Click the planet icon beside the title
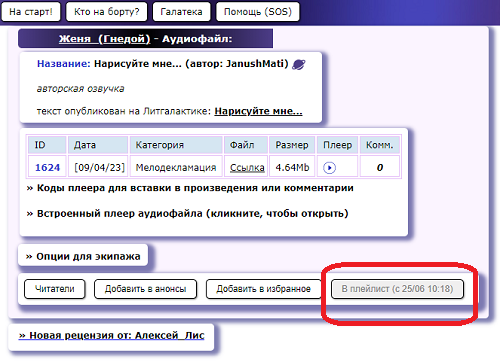 [x=299, y=64]
